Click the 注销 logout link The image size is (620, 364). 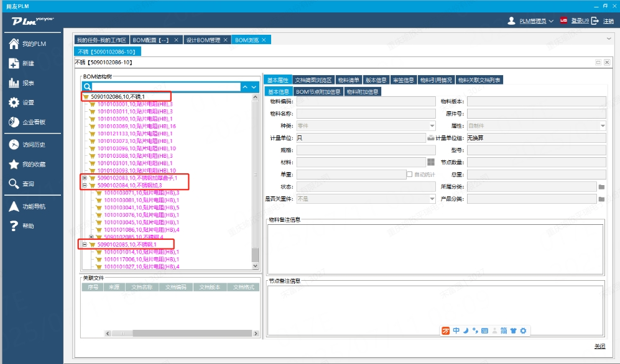(609, 21)
